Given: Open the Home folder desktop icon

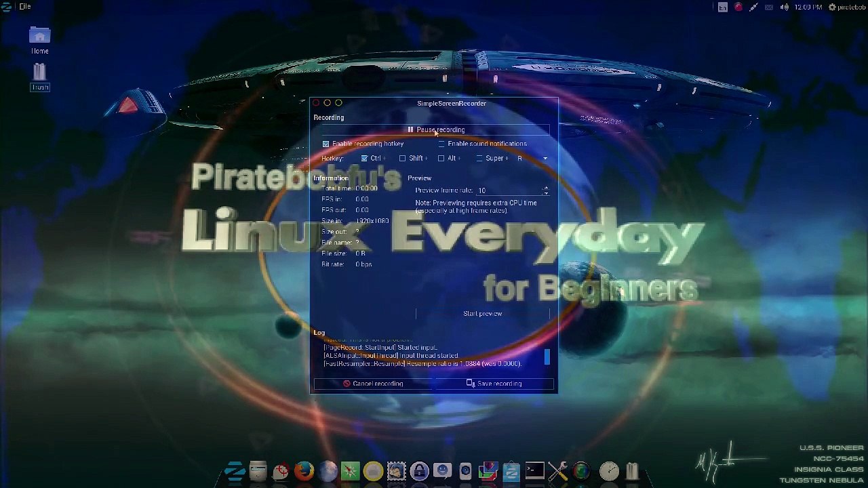Looking at the screenshot, I should [x=39, y=41].
